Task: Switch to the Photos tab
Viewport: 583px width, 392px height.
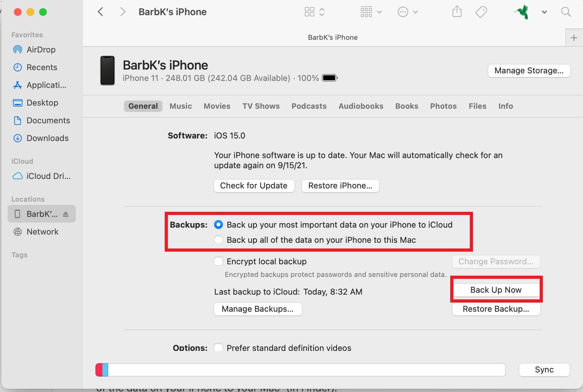Action: 443,105
